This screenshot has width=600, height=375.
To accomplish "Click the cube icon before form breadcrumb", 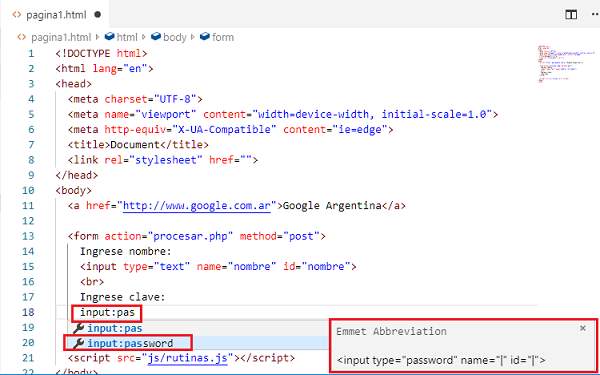I will point(205,36).
